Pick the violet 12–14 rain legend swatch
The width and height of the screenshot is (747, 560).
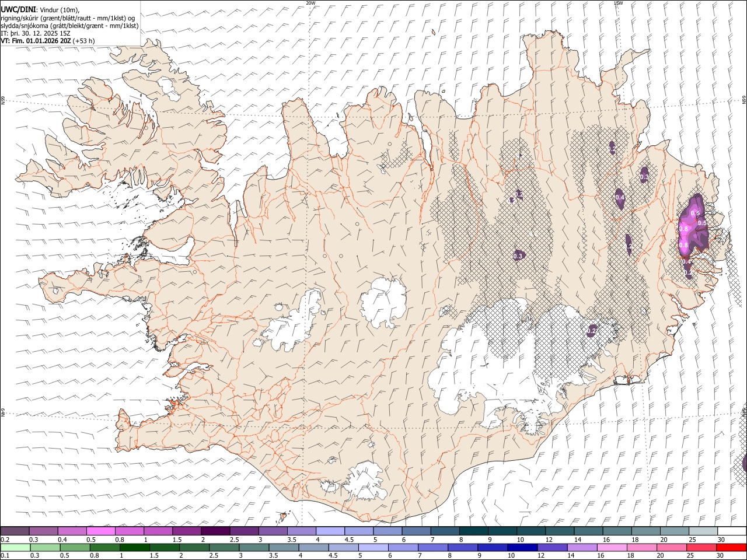[551, 547]
